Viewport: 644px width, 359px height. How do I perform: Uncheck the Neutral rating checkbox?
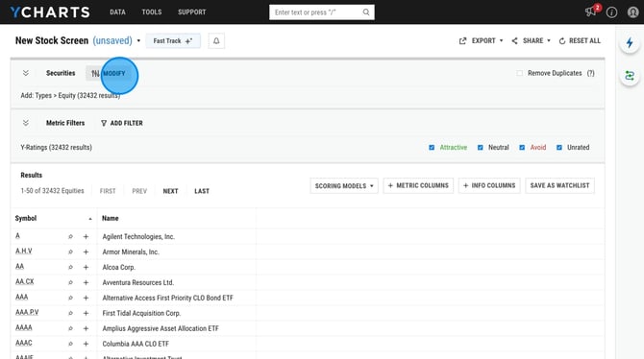click(481, 147)
